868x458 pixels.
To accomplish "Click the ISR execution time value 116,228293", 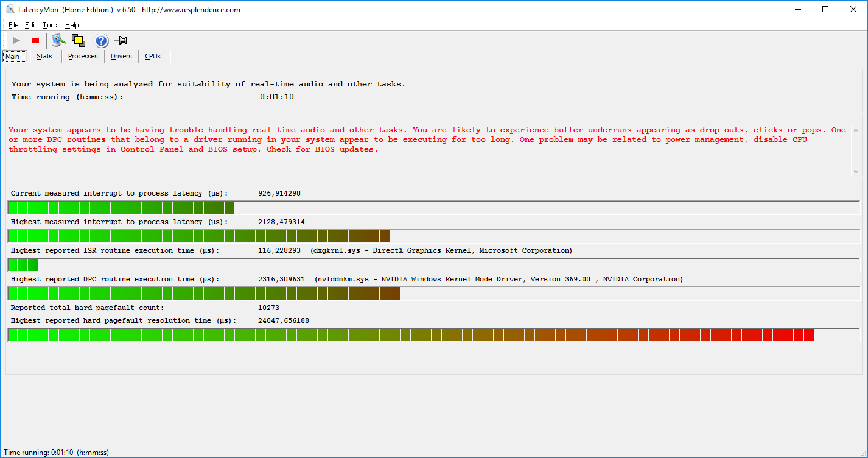I will tap(279, 250).
